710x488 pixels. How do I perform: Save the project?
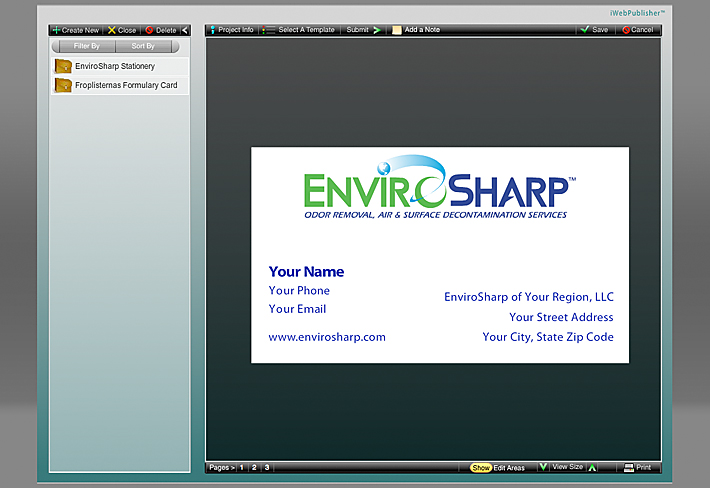tap(595, 30)
